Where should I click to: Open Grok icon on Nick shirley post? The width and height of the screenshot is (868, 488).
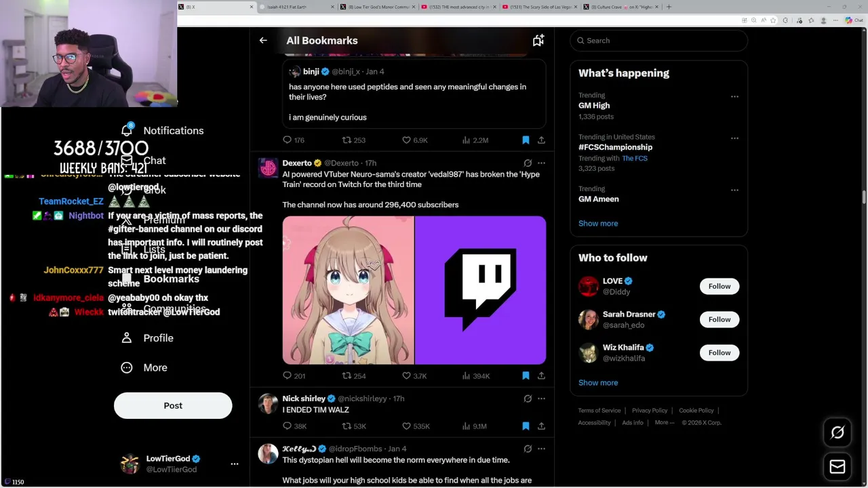pos(528,399)
